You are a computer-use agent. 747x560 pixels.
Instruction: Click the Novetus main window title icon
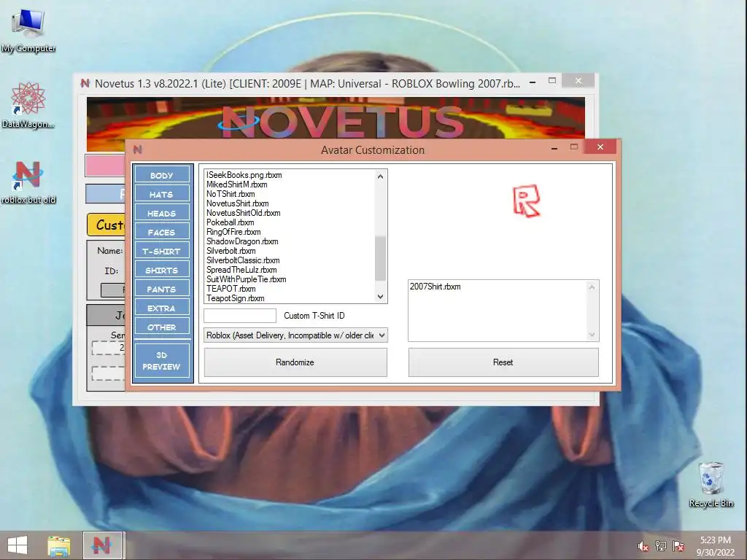[85, 83]
